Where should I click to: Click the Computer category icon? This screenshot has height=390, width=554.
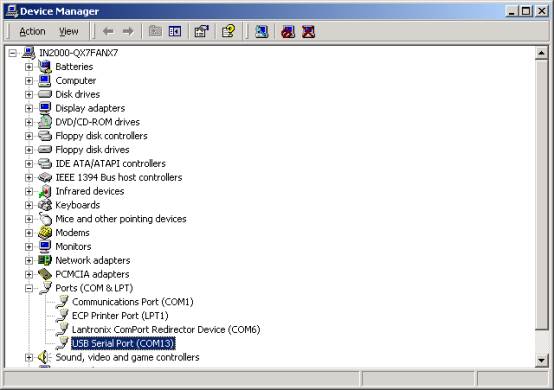coord(45,81)
